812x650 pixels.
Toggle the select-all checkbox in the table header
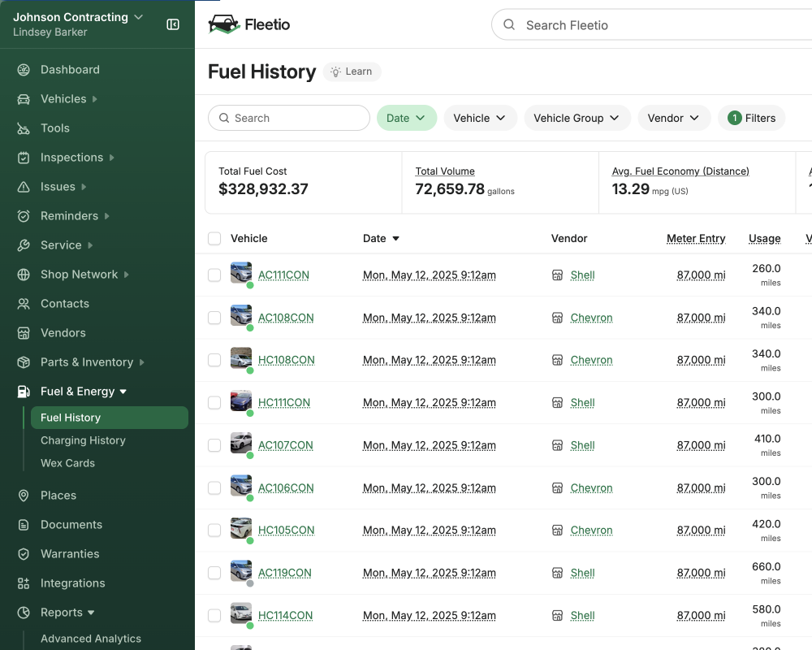coord(214,239)
